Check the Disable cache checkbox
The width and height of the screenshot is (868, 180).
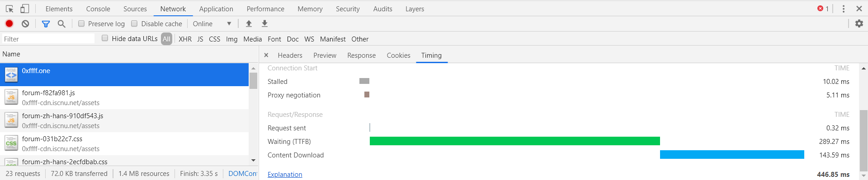pyautogui.click(x=134, y=23)
